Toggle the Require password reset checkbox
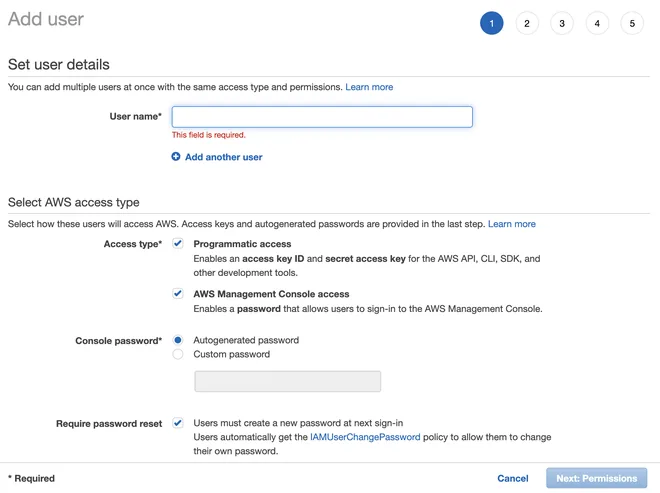 point(178,423)
